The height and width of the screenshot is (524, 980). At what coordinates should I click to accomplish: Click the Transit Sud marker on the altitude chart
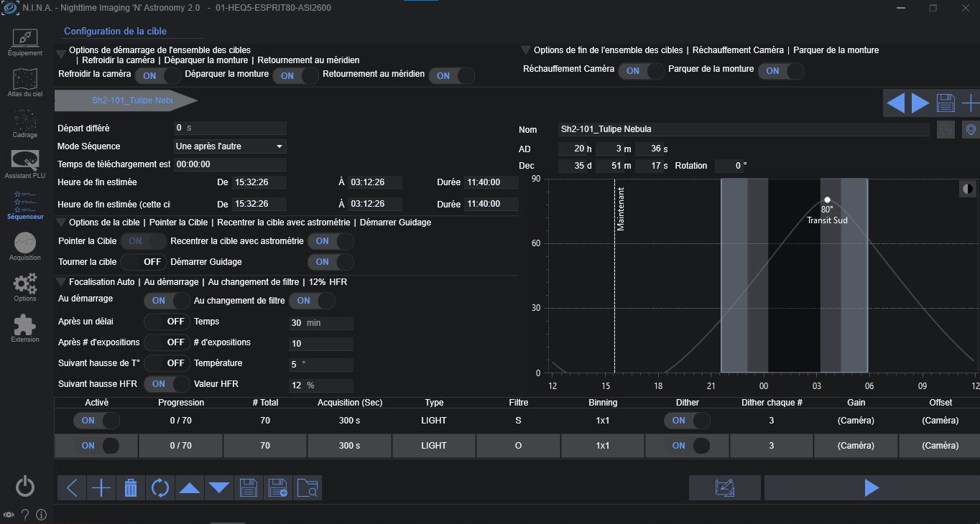(827, 200)
